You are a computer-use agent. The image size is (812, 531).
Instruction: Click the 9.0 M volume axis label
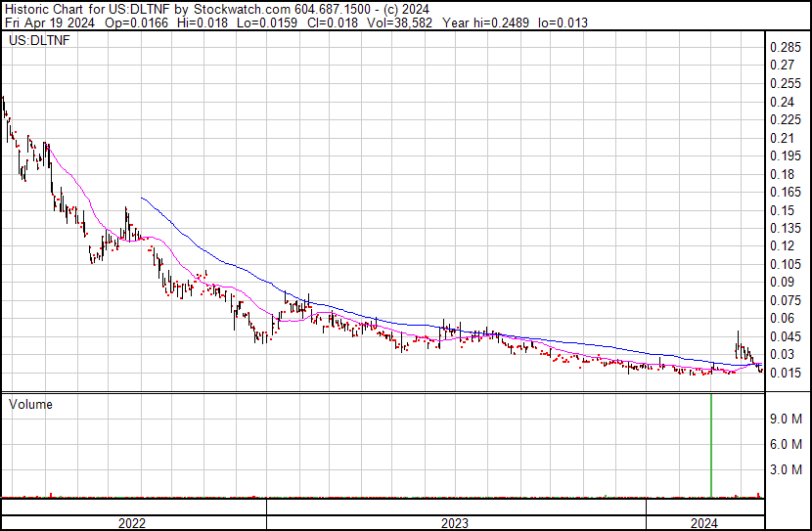click(x=787, y=420)
